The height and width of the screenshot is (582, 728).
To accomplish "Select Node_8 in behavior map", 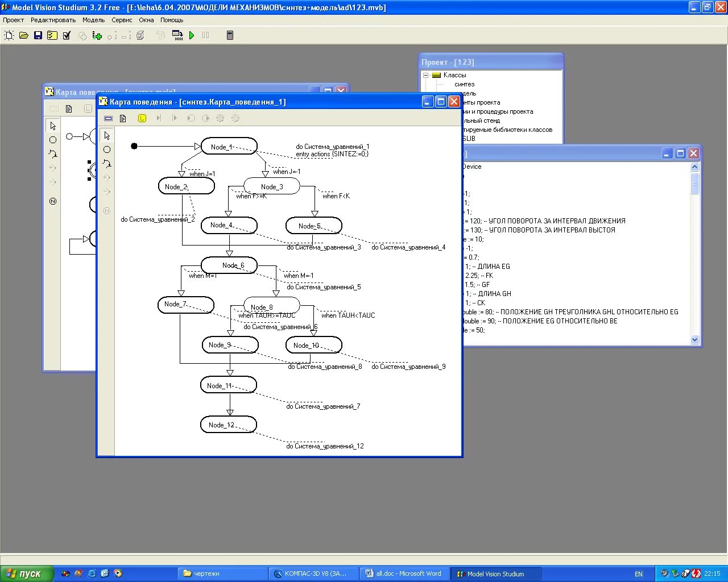I will click(271, 305).
